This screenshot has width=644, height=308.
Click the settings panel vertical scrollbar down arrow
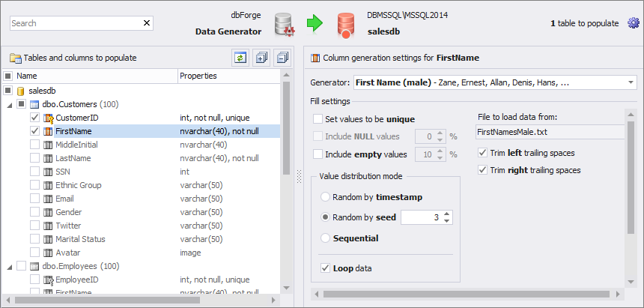631,282
